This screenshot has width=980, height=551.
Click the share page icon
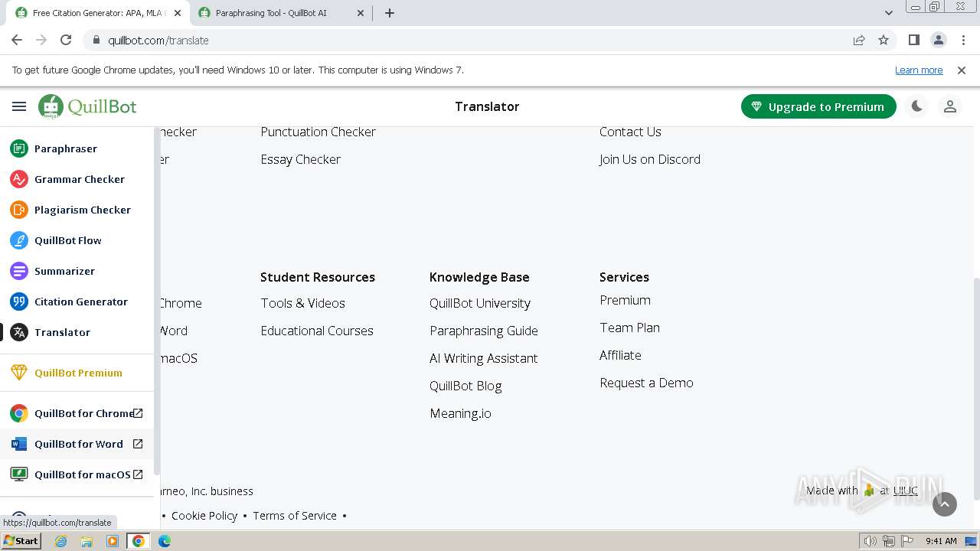(859, 40)
